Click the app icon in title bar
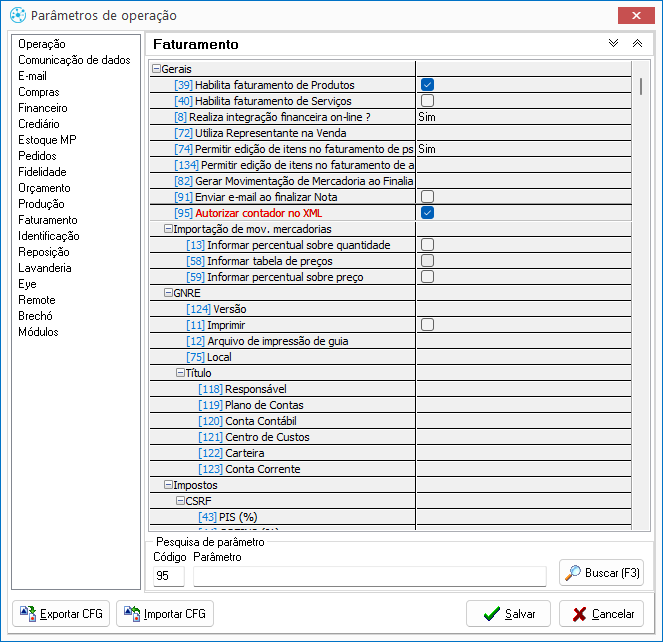The height and width of the screenshot is (642, 663). [x=17, y=15]
